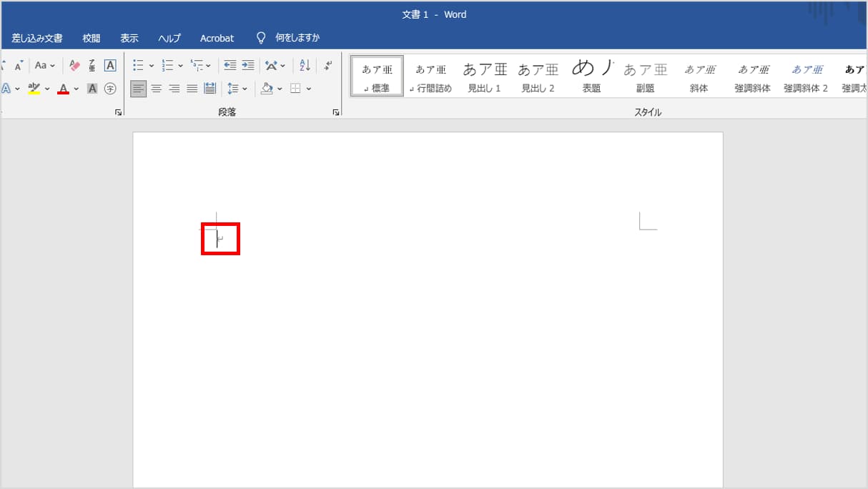Screen dimensions: 868x489
Task: Open the borders dropdown arrow
Action: (x=308, y=89)
